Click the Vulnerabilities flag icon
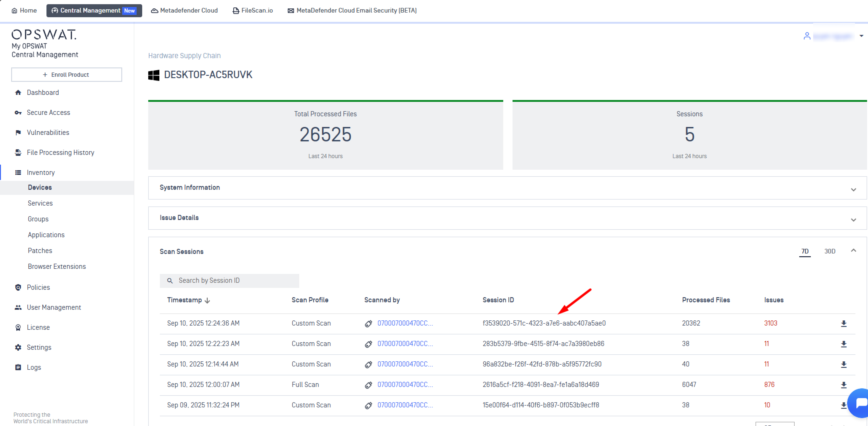The image size is (868, 426). pyautogui.click(x=18, y=133)
